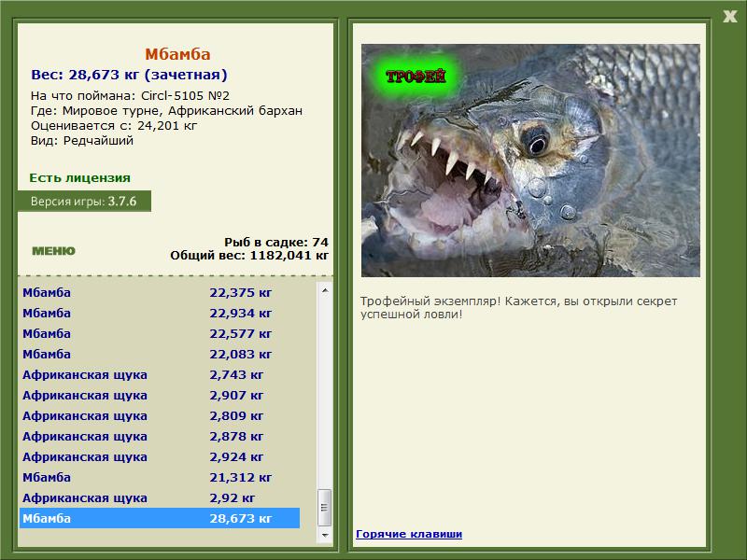Select Мбамба 22,577 кг row
Viewport: 747px width, 560px height.
pos(160,333)
